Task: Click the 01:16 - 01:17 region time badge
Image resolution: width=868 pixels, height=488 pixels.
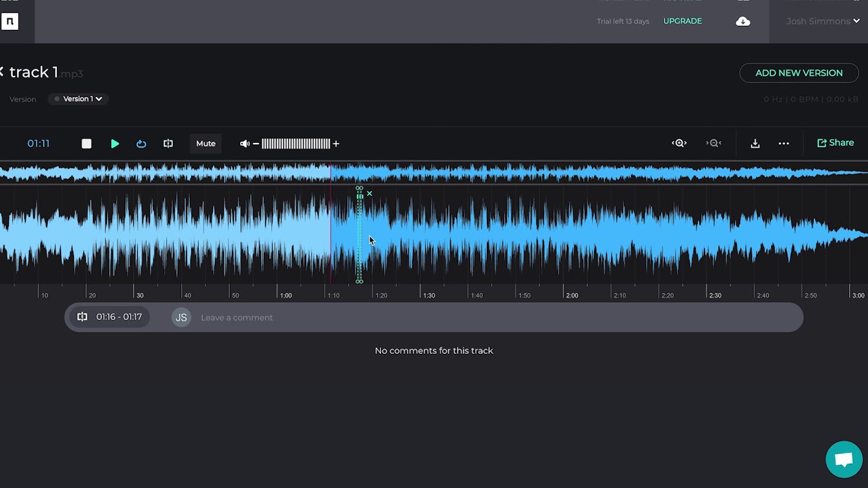Action: [x=110, y=317]
